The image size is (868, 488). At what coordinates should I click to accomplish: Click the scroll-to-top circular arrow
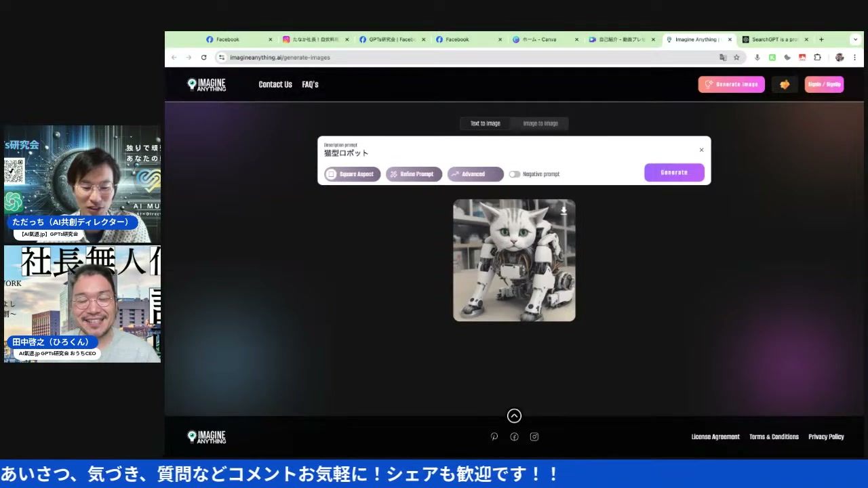(514, 416)
